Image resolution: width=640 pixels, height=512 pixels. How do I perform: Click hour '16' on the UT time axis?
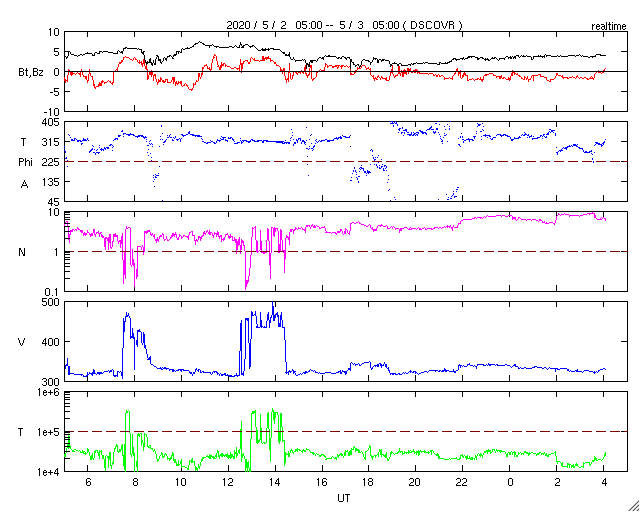pyautogui.click(x=322, y=482)
